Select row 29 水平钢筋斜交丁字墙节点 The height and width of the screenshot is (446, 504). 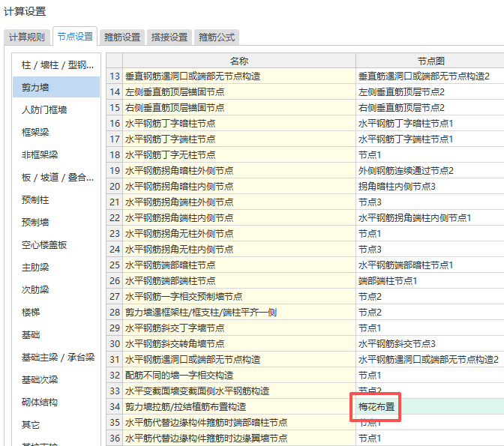[x=239, y=328]
